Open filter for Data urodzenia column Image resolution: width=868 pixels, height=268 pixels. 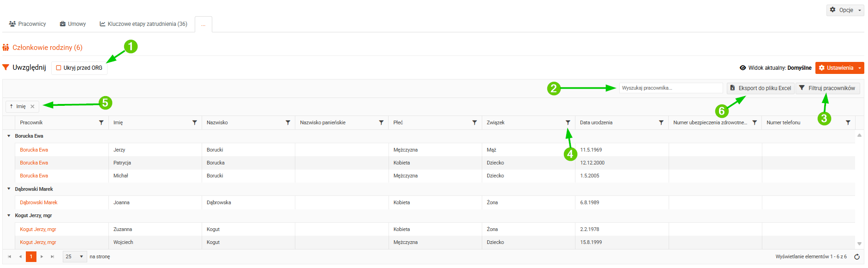[661, 122]
